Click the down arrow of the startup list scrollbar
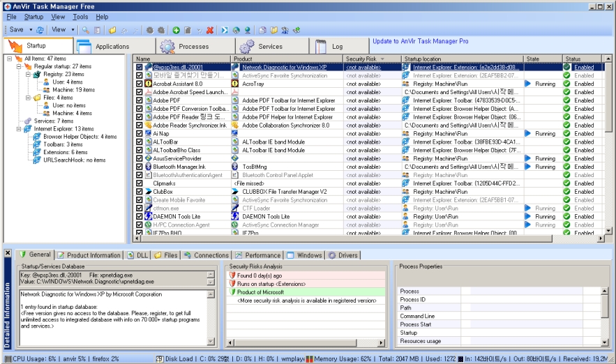Screen dimensions: 616x364 pyautogui.click(x=608, y=231)
